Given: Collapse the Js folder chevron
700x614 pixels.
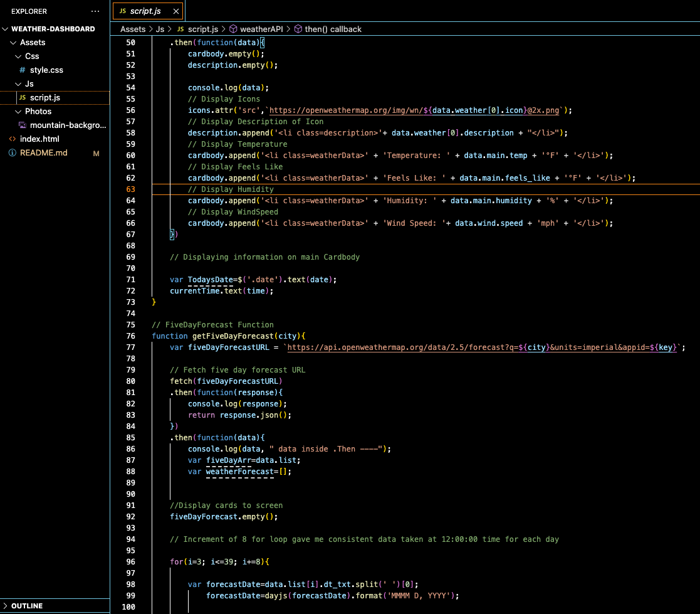Looking at the screenshot, I should pos(18,84).
